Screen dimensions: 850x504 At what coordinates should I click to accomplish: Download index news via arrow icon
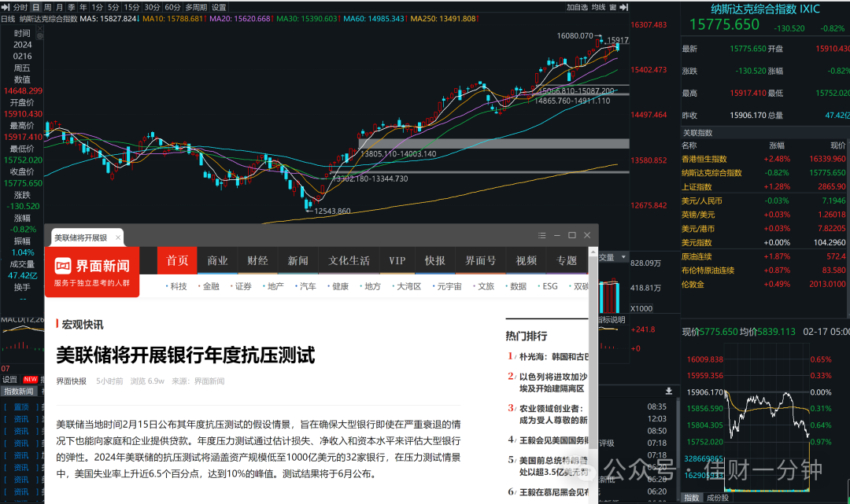click(x=669, y=391)
